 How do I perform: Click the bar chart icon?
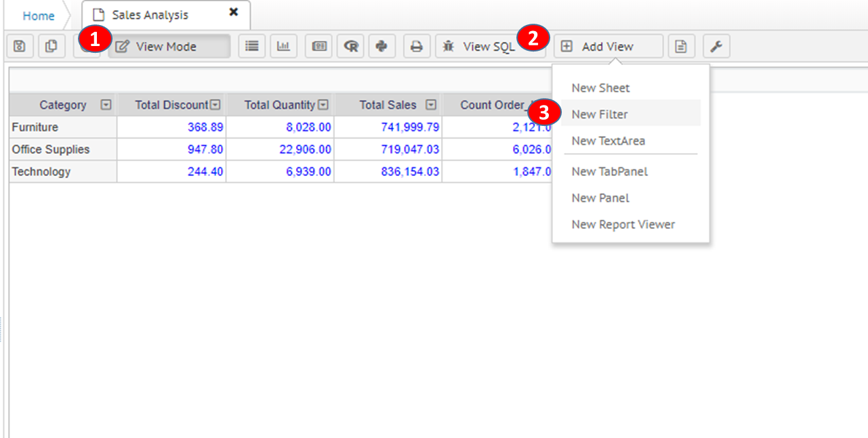284,46
